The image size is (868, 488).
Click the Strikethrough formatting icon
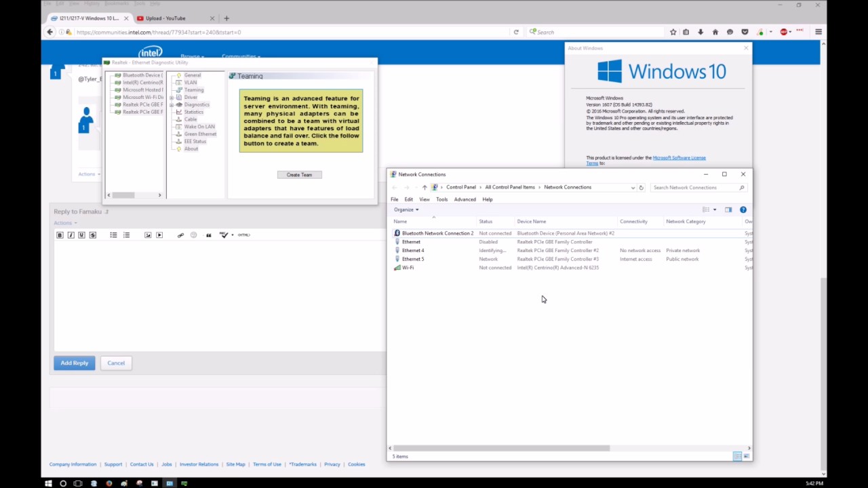coord(93,235)
